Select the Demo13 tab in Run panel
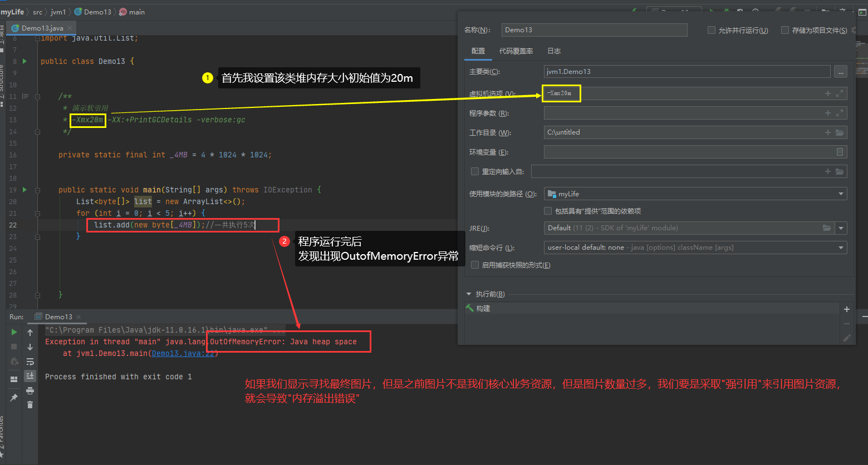The height and width of the screenshot is (465, 868). 58,317
